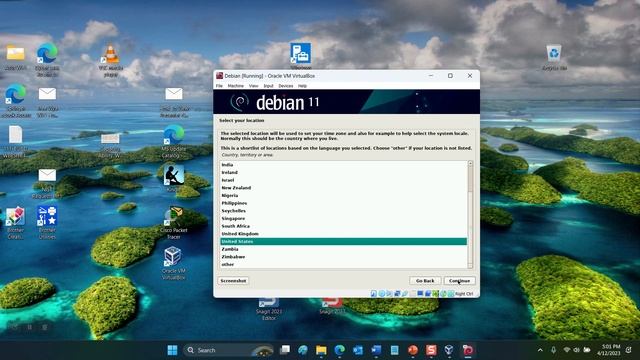Open the VLC media player desktop shortcut

click(x=111, y=60)
